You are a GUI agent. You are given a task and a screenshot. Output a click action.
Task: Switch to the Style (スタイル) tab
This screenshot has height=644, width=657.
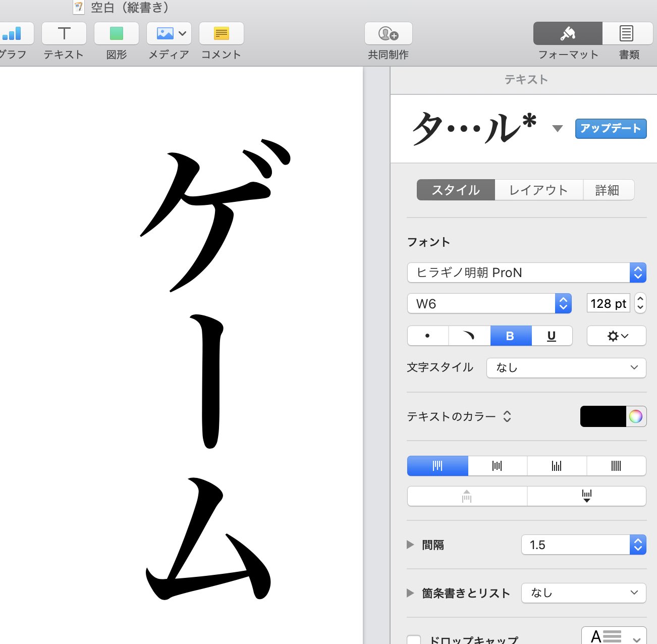456,190
